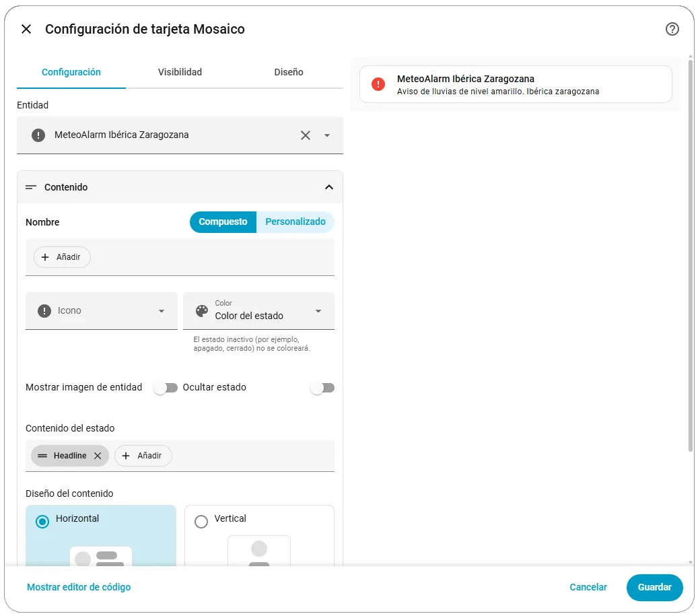This screenshot has width=700, height=616.
Task: Click Añadir under Nombre
Action: tap(62, 257)
